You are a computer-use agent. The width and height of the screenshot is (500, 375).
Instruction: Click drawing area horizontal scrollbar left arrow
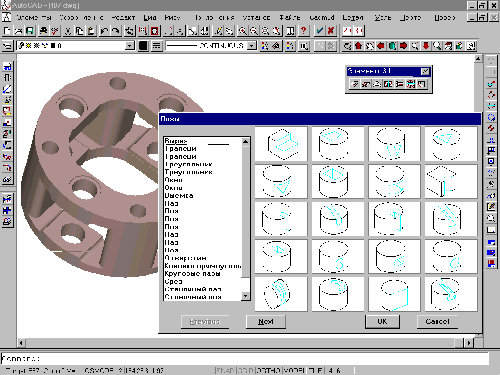[21, 343]
